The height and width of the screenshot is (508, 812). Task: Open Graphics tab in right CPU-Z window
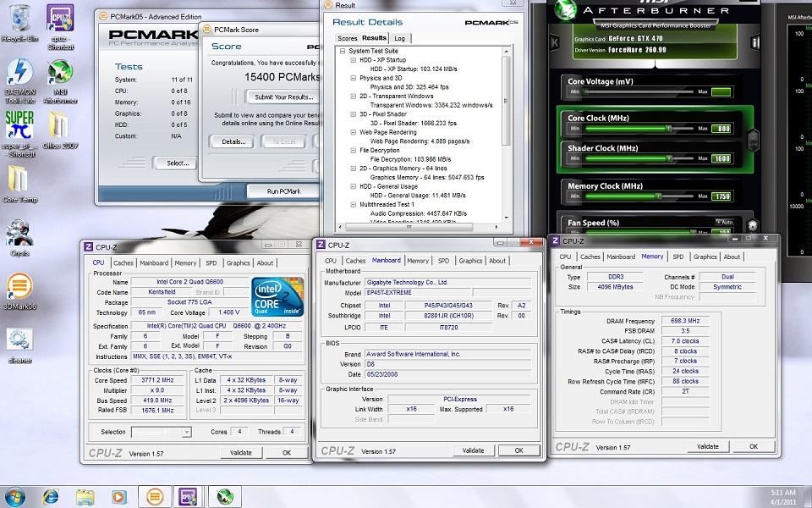[x=705, y=257]
